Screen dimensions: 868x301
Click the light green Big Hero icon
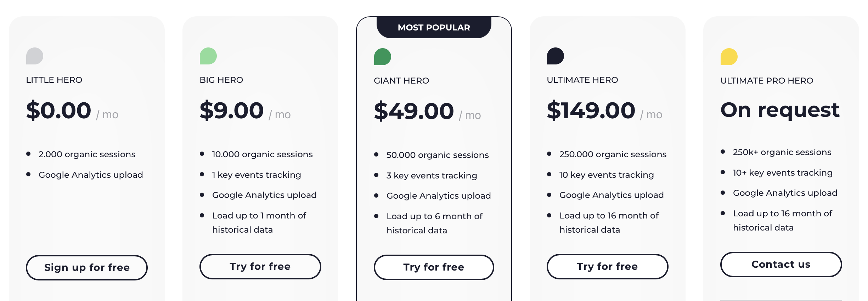pos(208,56)
